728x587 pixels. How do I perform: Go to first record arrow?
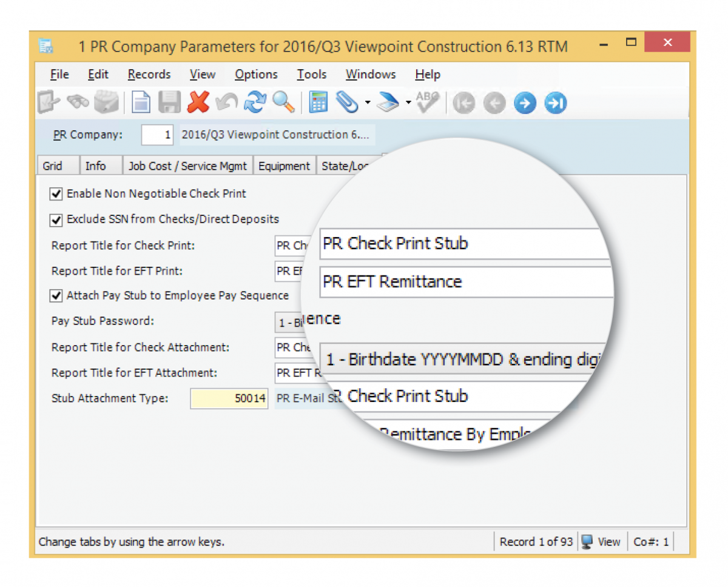click(x=464, y=104)
